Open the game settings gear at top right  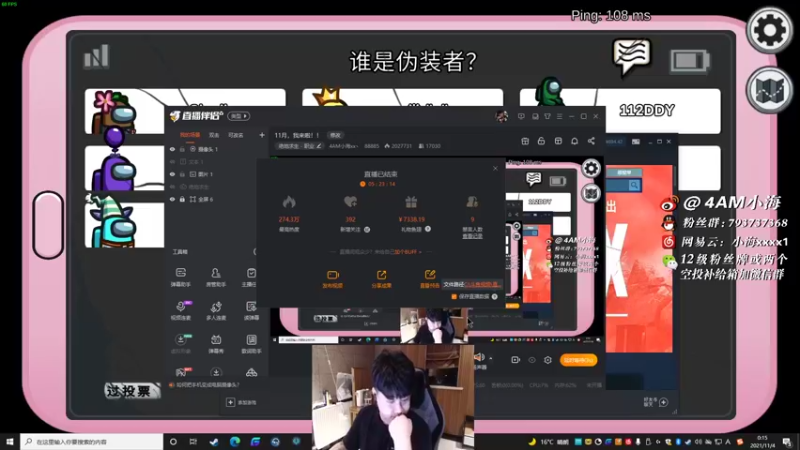769,30
